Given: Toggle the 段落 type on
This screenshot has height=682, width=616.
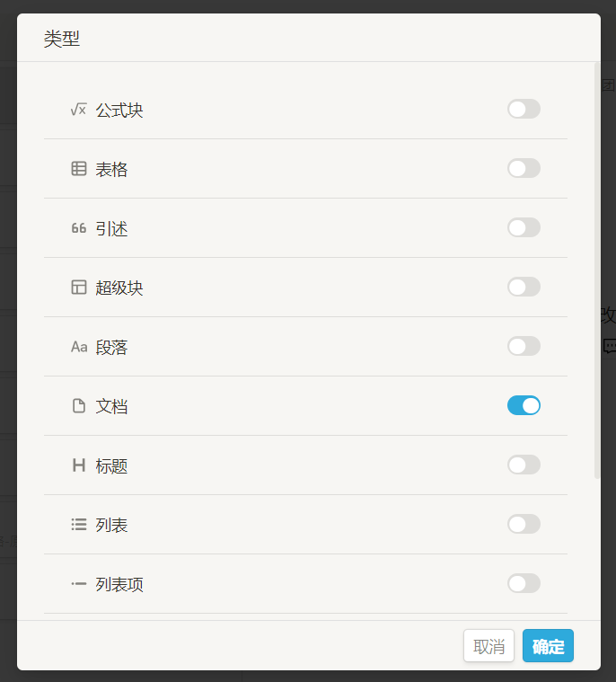Looking at the screenshot, I should coord(524,347).
